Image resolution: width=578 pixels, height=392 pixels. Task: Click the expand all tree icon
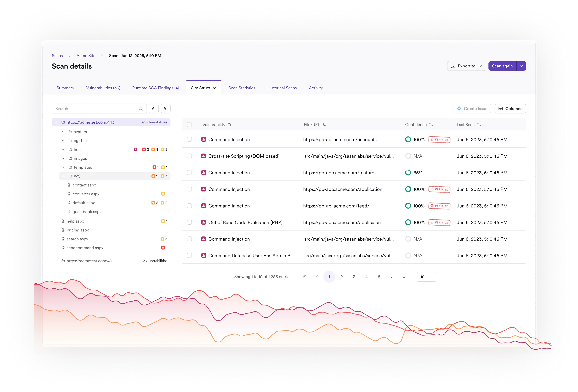(166, 109)
